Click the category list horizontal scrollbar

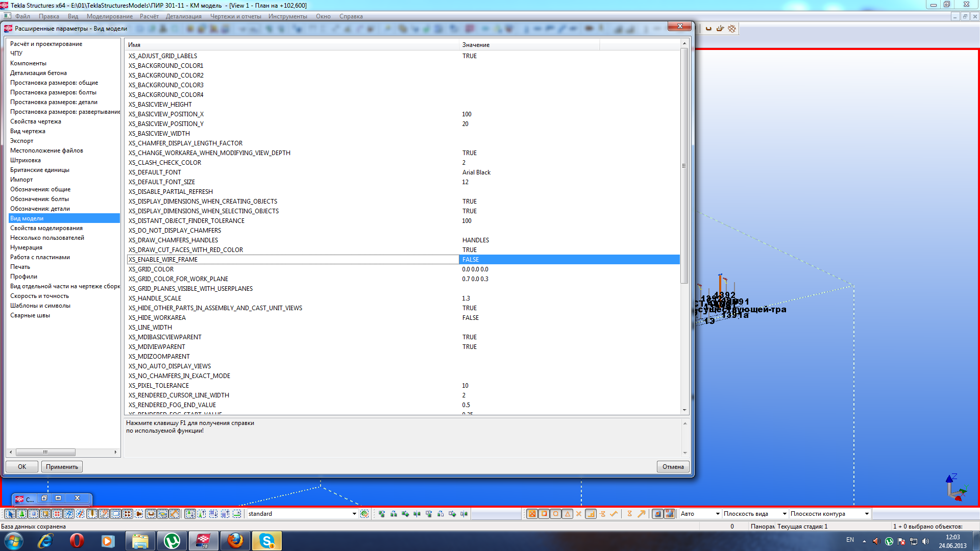46,452
